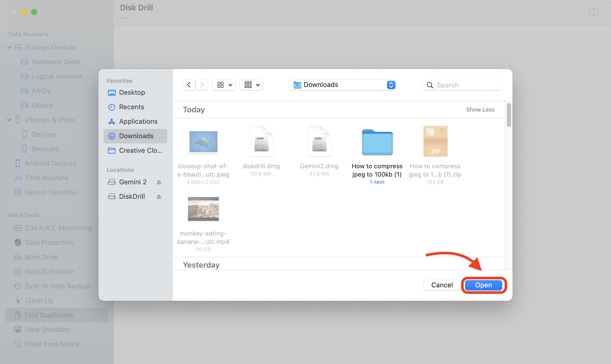Open the icon view options dropdown
The height and width of the screenshot is (364, 611).
pyautogui.click(x=224, y=85)
